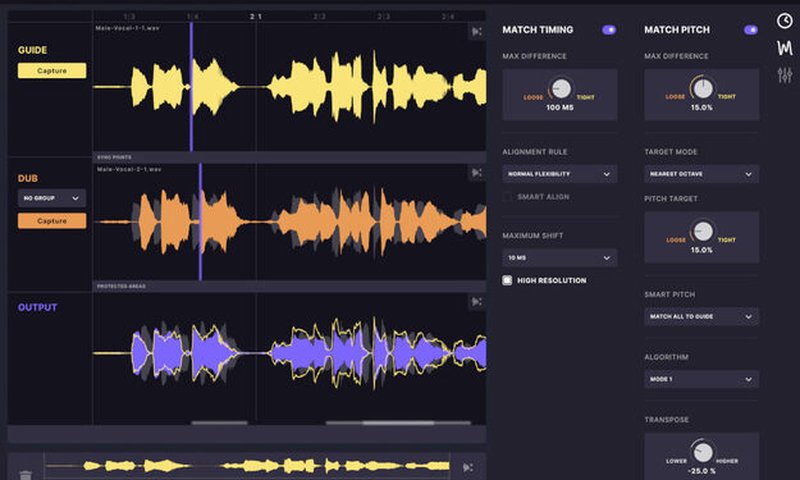This screenshot has width=800, height=480.
Task: Toggle the Match Pitch switch
Action: point(751,30)
